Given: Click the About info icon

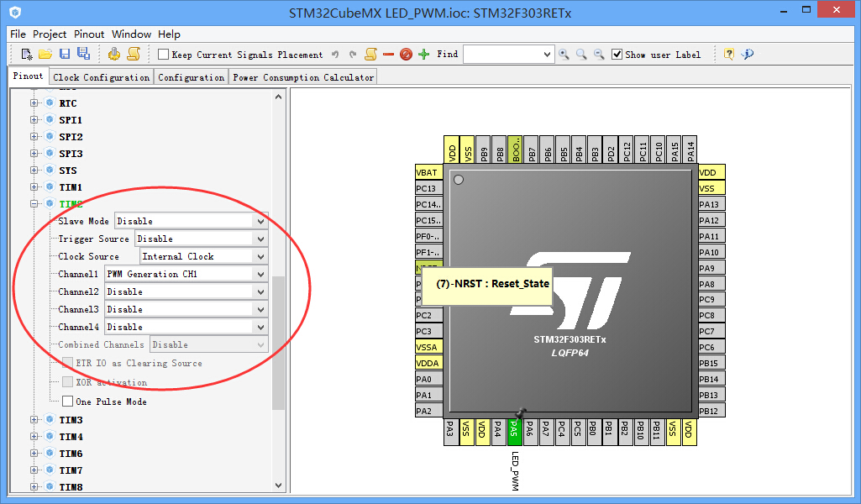Looking at the screenshot, I should 748,54.
